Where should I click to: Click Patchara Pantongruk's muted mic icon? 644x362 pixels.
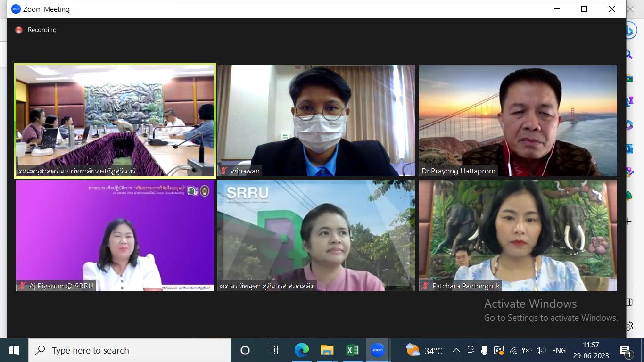(426, 286)
